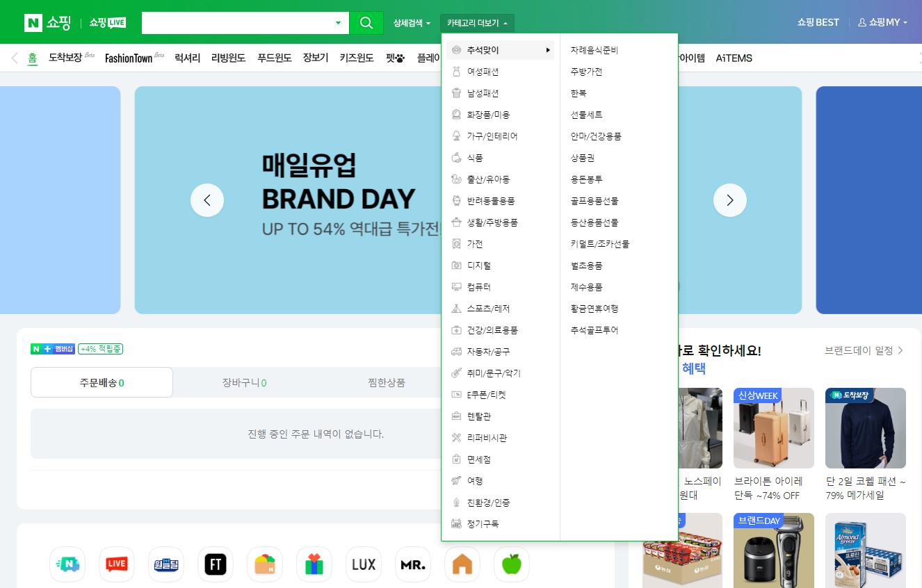This screenshot has height=588, width=922.
Task: Open 브랜드데이 일정 link
Action: coord(864,351)
